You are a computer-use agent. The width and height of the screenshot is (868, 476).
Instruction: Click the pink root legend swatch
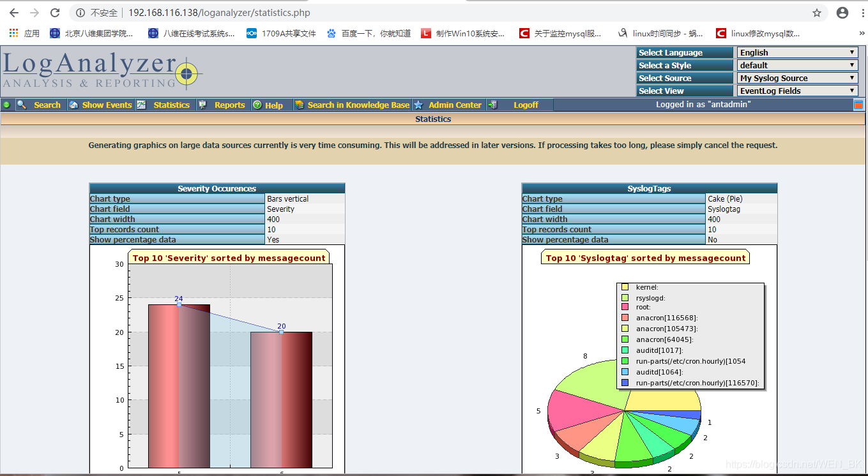[x=625, y=308]
